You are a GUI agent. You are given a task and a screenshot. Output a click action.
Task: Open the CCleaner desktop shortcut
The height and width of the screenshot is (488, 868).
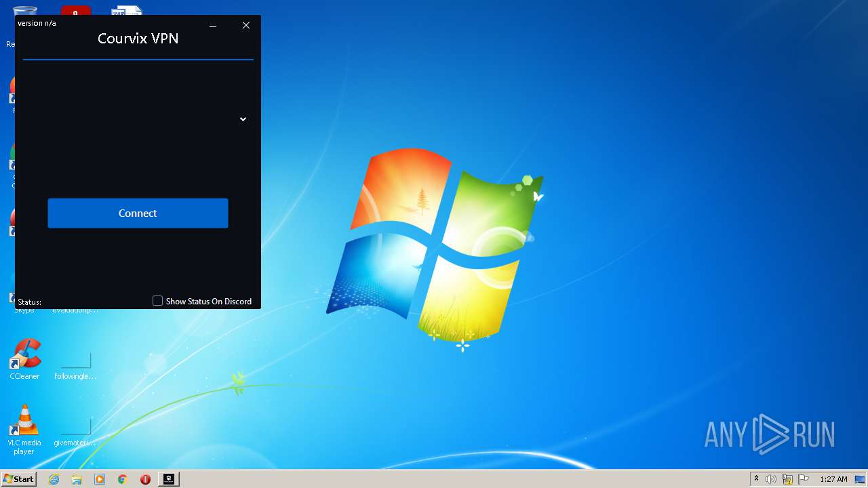pyautogui.click(x=24, y=359)
